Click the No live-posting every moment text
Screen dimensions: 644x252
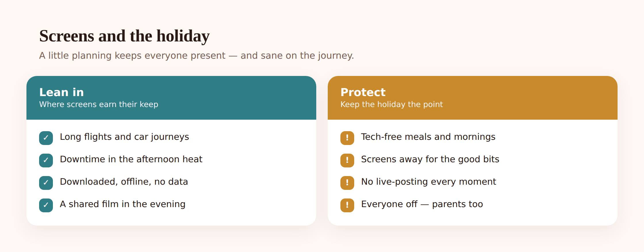(x=429, y=182)
